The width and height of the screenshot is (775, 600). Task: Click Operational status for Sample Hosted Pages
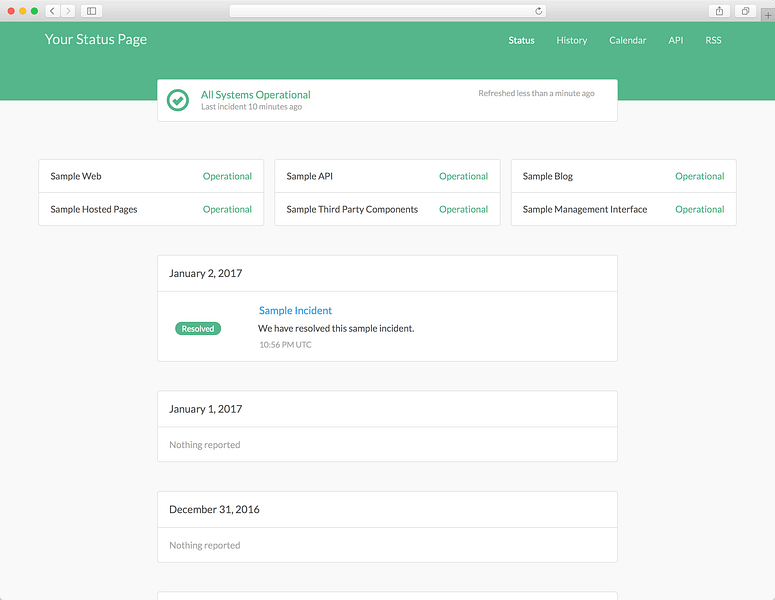pos(227,210)
